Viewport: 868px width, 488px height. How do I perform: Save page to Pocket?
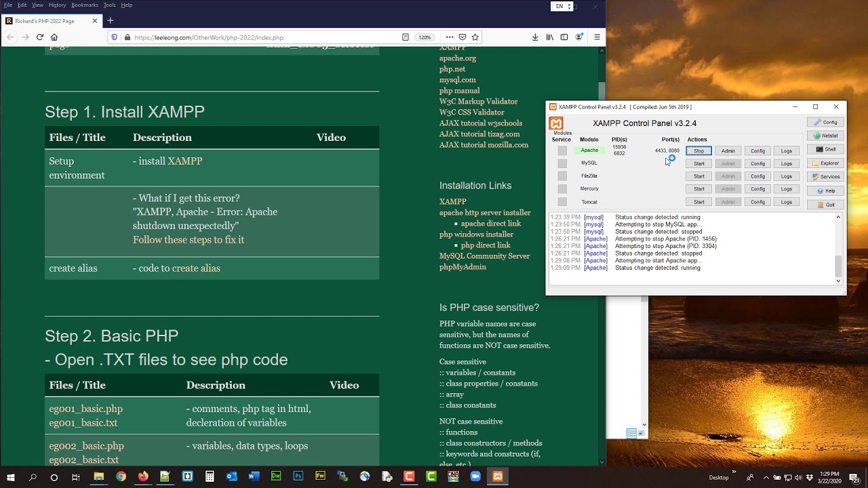click(x=462, y=37)
